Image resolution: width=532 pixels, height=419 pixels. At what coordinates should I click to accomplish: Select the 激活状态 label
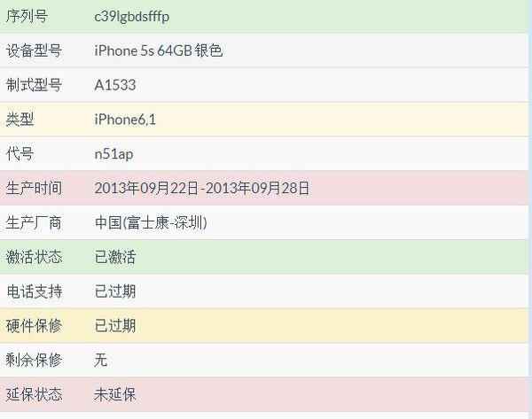point(35,257)
